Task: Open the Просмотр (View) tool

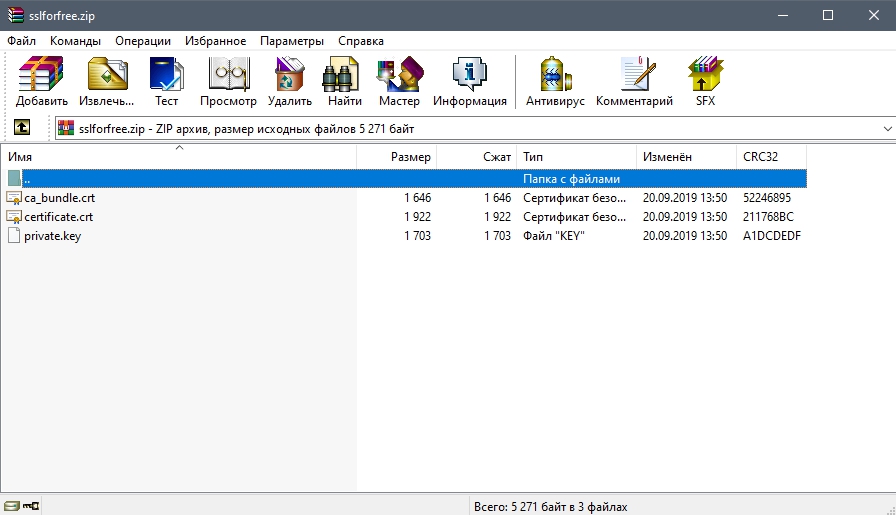Action: (228, 82)
